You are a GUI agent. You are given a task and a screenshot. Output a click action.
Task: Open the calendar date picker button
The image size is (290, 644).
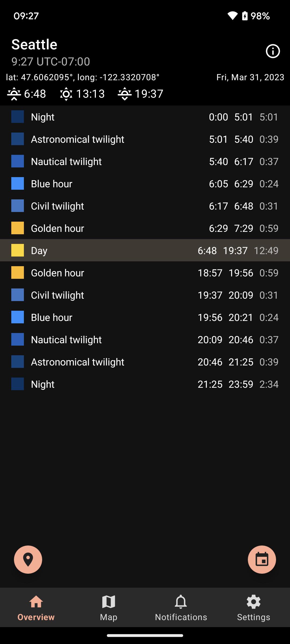(262, 559)
